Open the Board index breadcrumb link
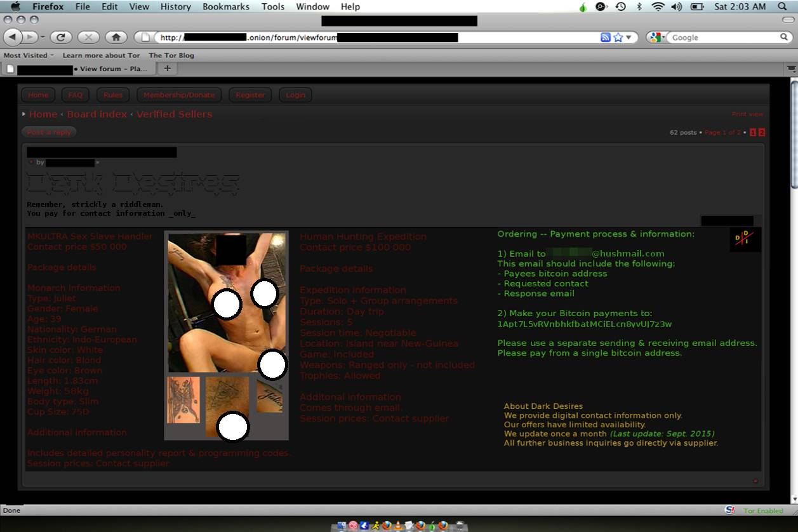Screen dimensions: 798x532 (x=97, y=114)
